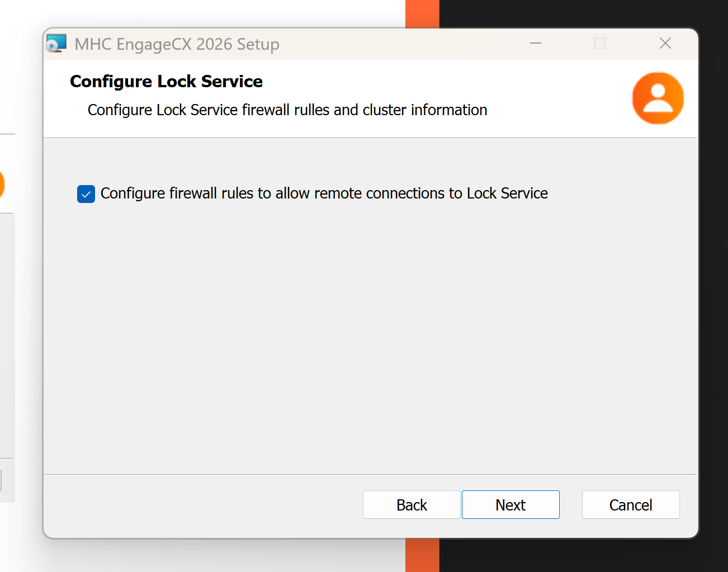This screenshot has width=728, height=572.
Task: Click the orange user profile logo
Action: (x=658, y=98)
